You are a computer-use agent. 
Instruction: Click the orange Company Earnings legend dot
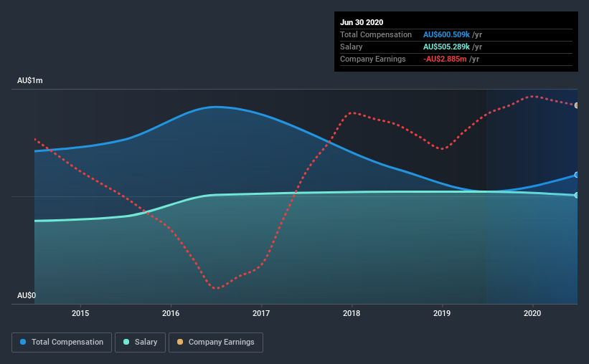click(x=180, y=342)
